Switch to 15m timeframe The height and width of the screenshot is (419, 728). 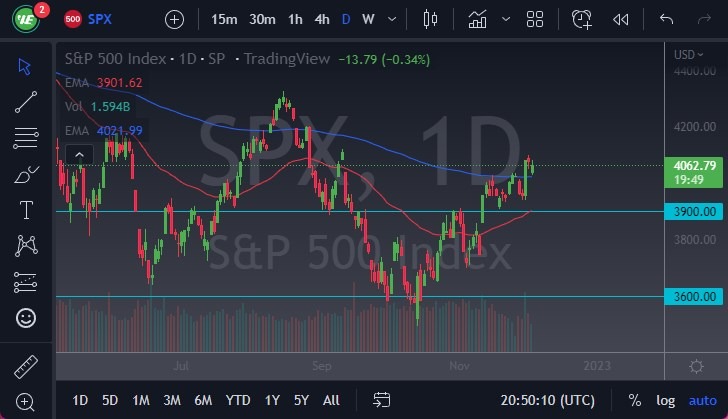(224, 20)
